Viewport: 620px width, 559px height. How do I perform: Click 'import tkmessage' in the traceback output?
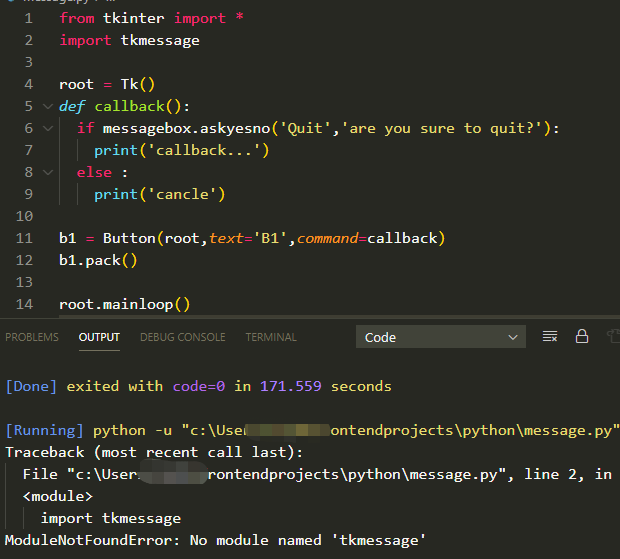pos(111,518)
